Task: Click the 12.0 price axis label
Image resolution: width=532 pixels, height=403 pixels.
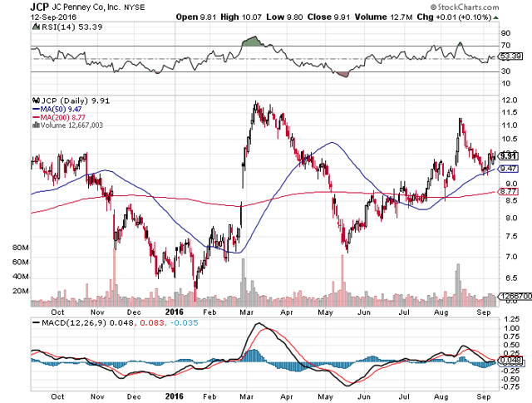Action: pos(510,100)
